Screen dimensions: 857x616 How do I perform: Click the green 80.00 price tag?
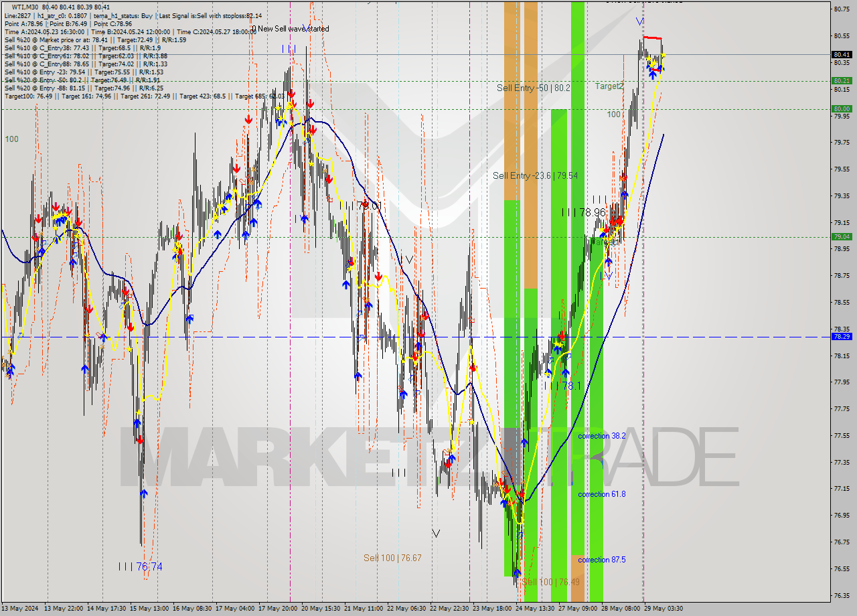coord(842,108)
